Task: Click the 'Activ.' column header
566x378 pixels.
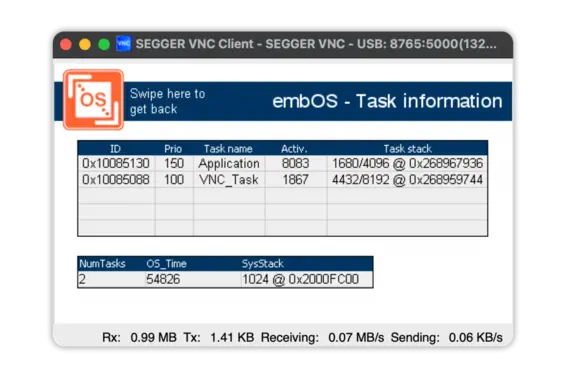Action: [x=294, y=149]
